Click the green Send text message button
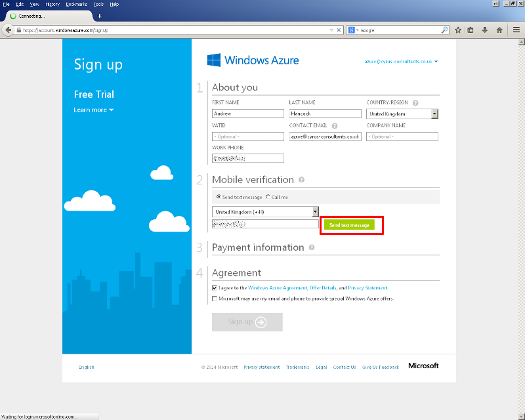This screenshot has height=420, width=525. tap(349, 225)
